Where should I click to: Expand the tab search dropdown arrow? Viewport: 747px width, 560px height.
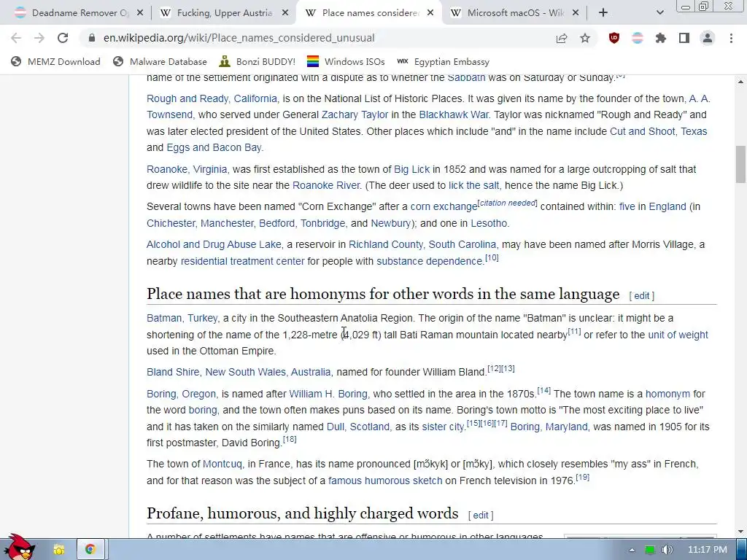[x=659, y=13]
